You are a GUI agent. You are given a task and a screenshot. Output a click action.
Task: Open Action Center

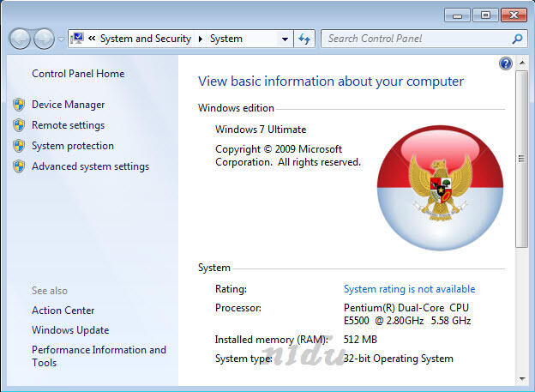(x=63, y=311)
